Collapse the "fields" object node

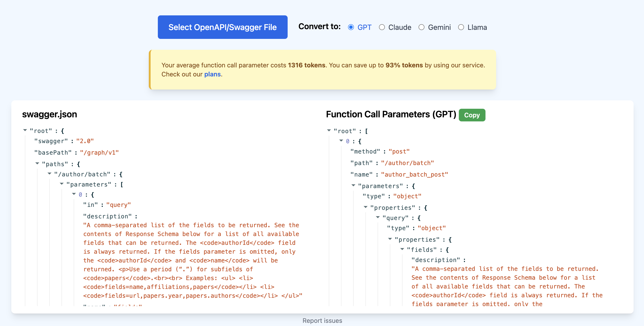[x=402, y=249]
